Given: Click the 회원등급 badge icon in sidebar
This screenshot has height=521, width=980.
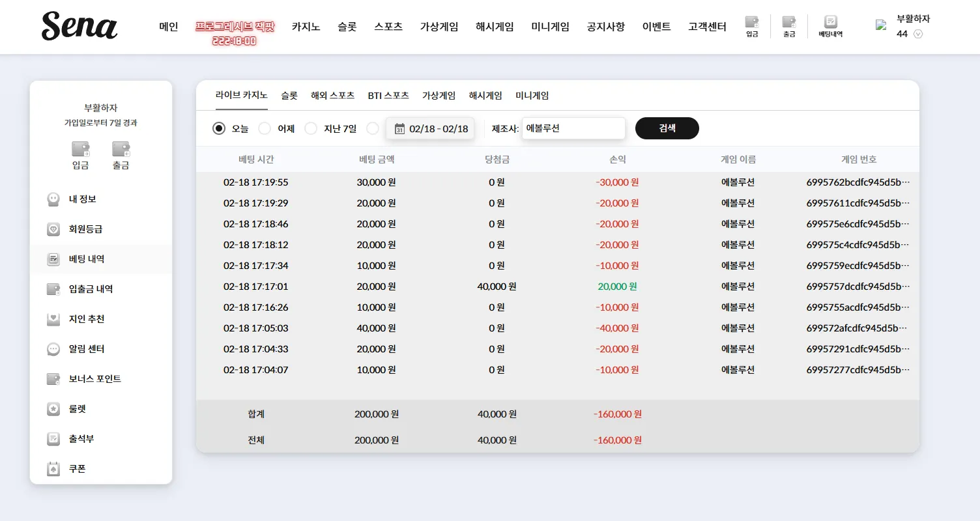Looking at the screenshot, I should (x=53, y=229).
